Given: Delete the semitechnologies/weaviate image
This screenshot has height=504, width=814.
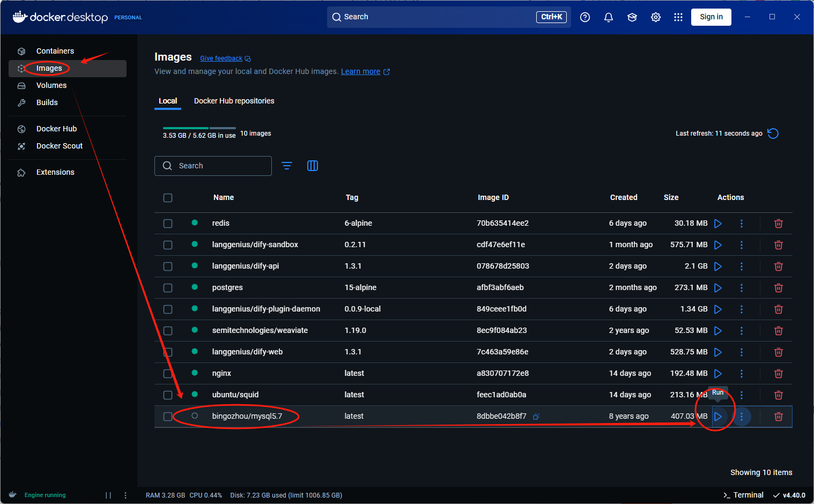Looking at the screenshot, I should click(x=779, y=331).
